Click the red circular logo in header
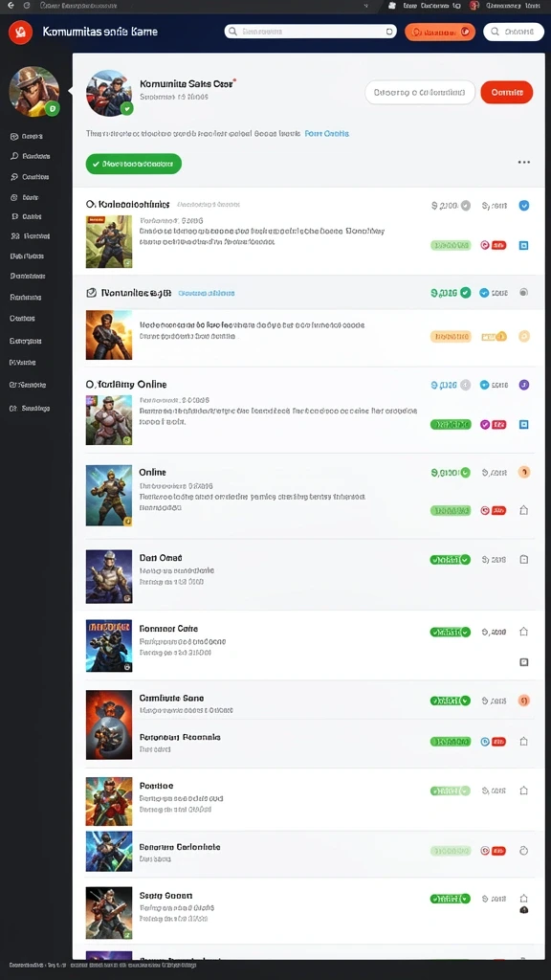551x980 pixels. pos(21,32)
